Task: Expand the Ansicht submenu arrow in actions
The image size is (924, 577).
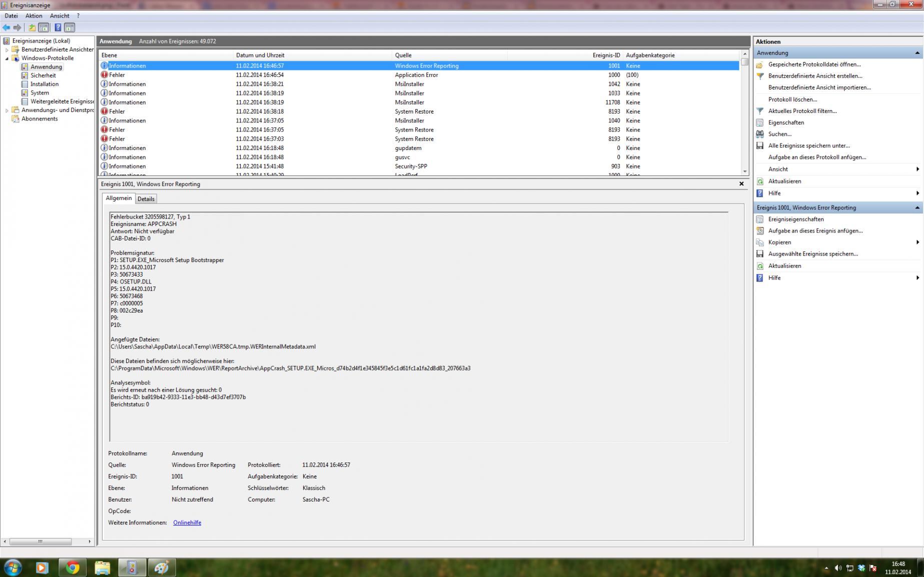Action: pos(917,169)
